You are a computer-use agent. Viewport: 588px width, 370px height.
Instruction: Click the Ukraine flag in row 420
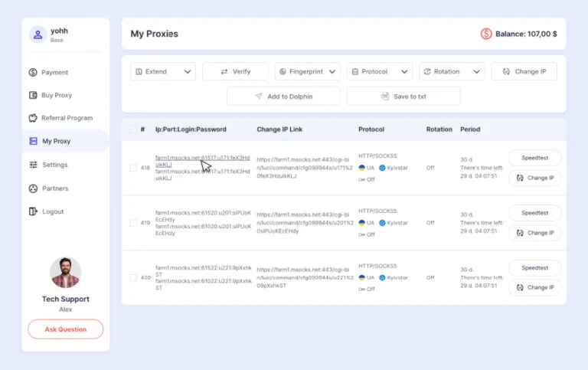point(362,277)
